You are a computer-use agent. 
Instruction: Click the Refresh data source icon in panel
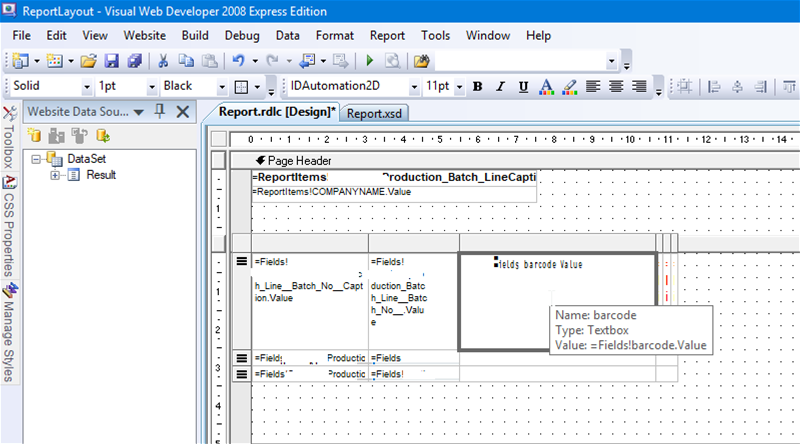coord(103,136)
